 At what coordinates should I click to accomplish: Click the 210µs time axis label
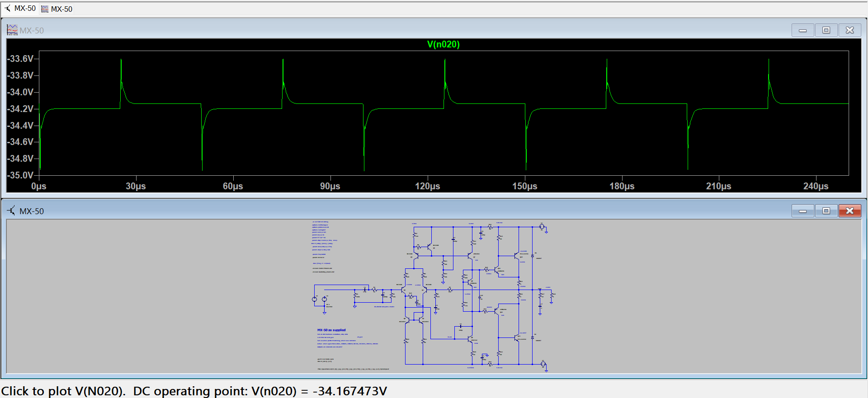tap(719, 186)
